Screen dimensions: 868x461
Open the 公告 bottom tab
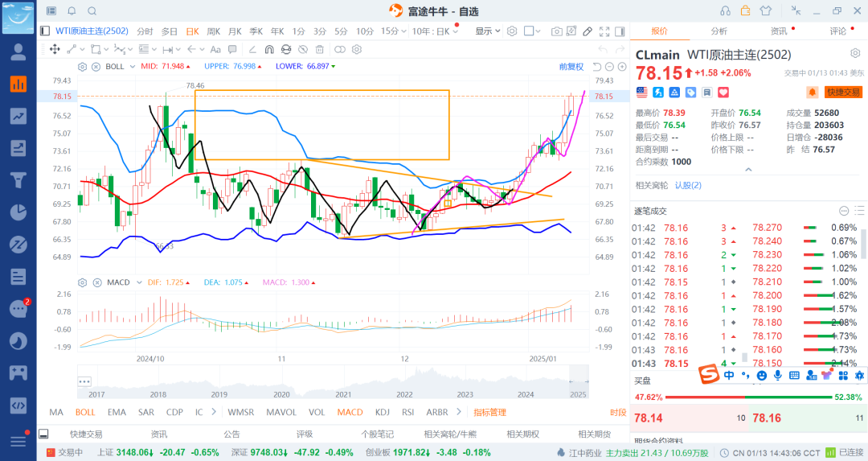click(232, 434)
